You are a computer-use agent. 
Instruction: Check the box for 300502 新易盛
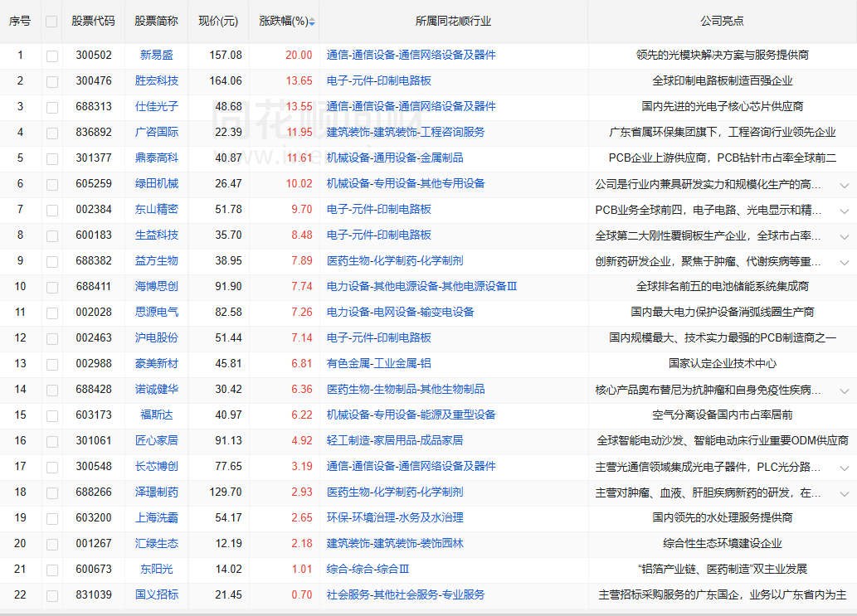[x=52, y=56]
